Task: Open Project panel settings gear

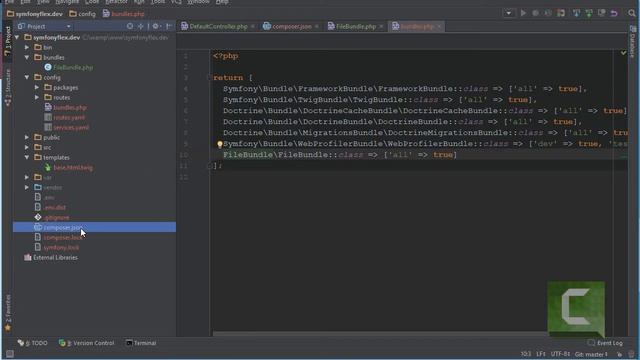Action: point(156,26)
